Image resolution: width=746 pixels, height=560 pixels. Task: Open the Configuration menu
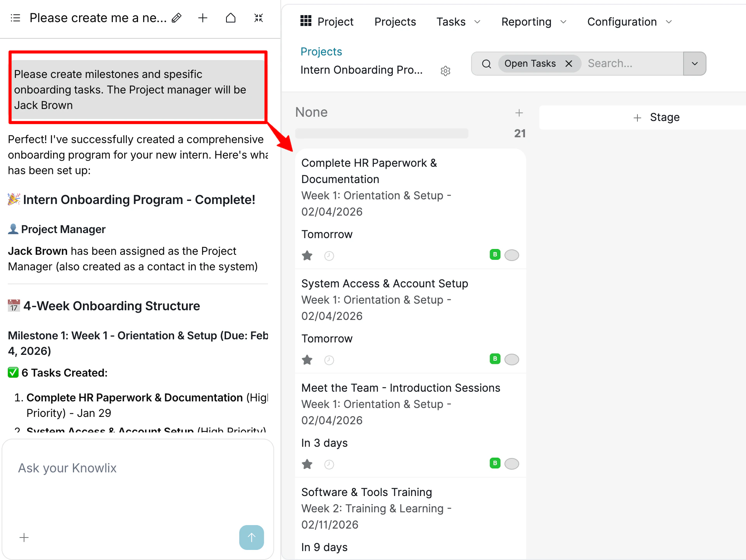point(629,22)
